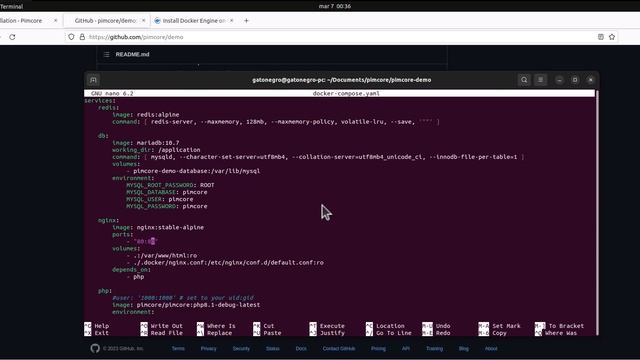Bookmark this page with the star icon
The height and width of the screenshot is (360, 640).
[x=612, y=37]
